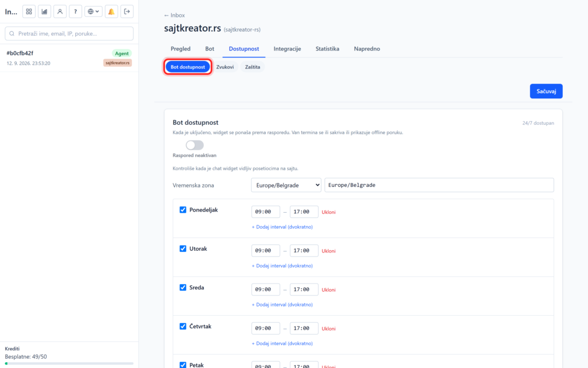
Task: Click the notification bell icon
Action: click(x=111, y=11)
